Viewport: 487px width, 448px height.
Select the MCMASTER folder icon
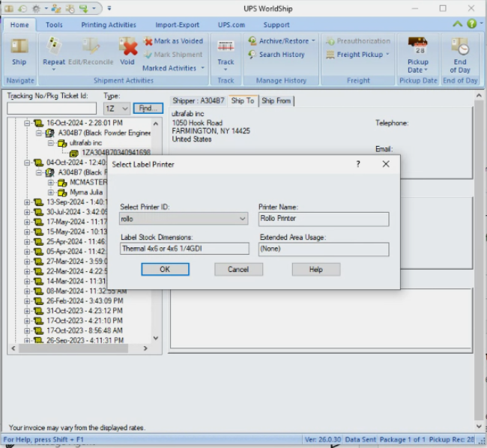pyautogui.click(x=62, y=183)
